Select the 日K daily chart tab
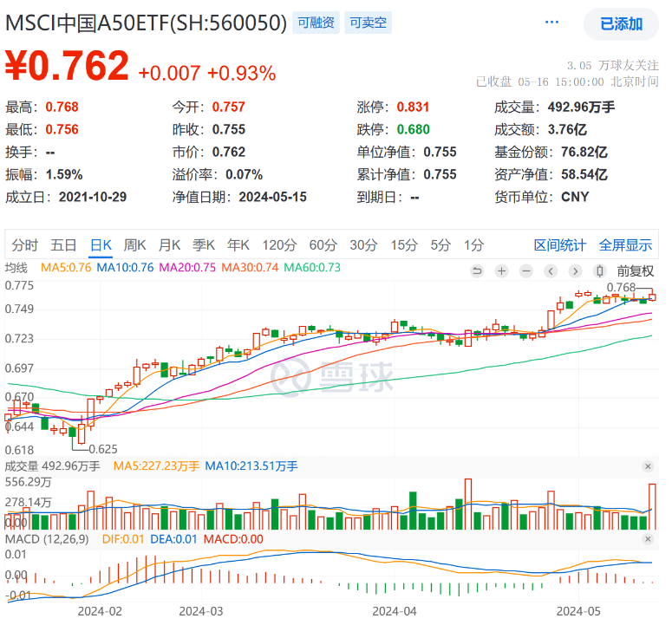This screenshot has height=625, width=672. (101, 245)
